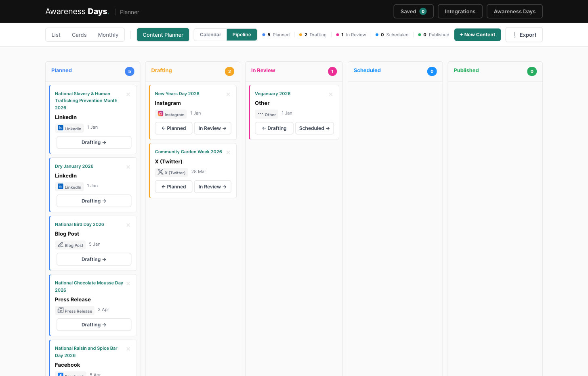Switch to Calendar view
Screen dimensions: 588x376
[210, 35]
